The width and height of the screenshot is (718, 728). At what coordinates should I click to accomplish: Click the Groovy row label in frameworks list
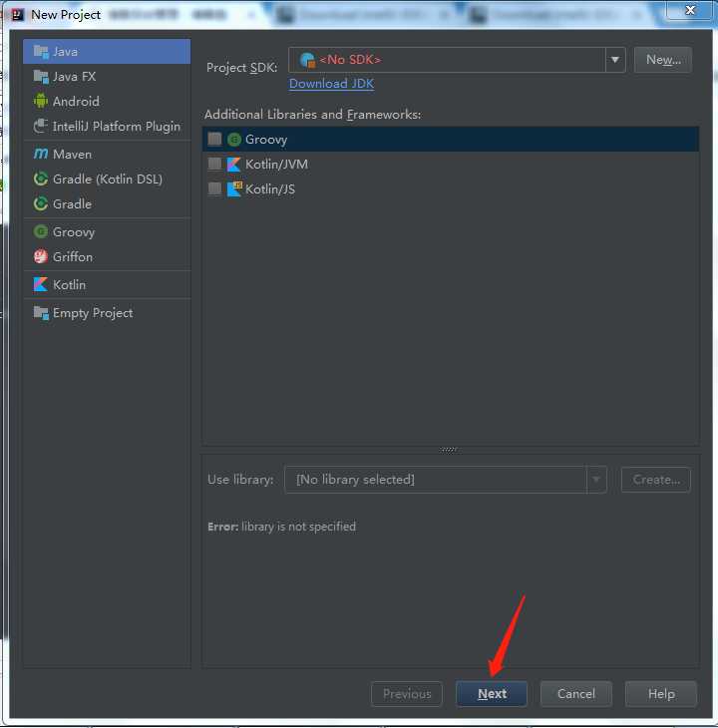[266, 140]
